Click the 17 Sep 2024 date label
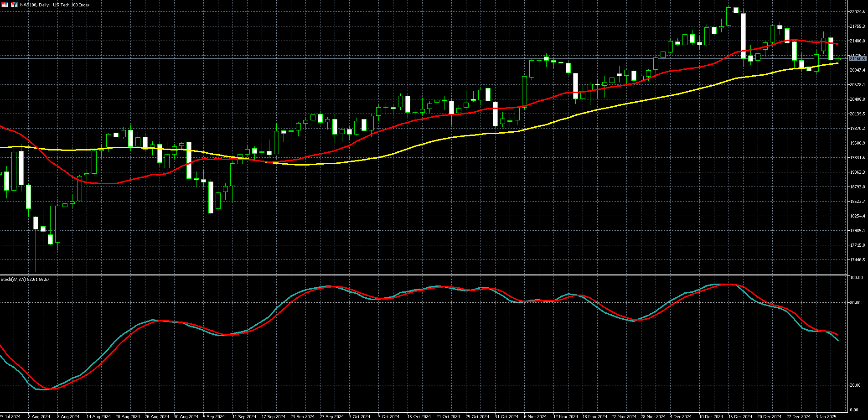This screenshot has height=420, width=868. point(274,416)
